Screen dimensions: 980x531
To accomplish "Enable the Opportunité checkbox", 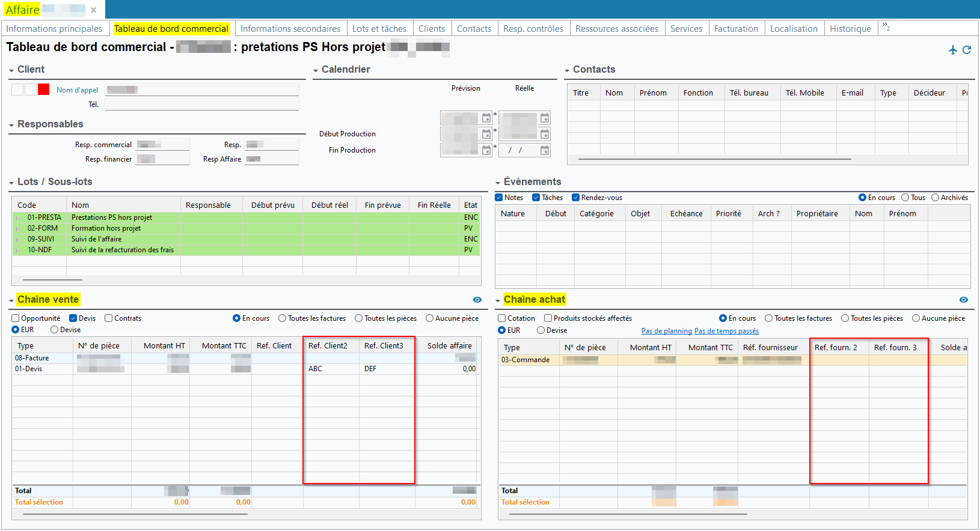I will [16, 318].
